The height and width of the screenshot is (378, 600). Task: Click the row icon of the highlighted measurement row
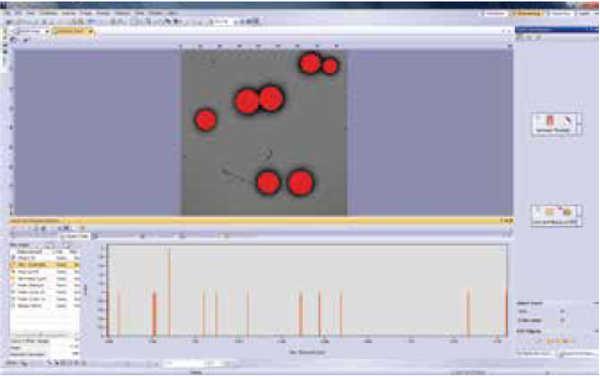coord(13,265)
